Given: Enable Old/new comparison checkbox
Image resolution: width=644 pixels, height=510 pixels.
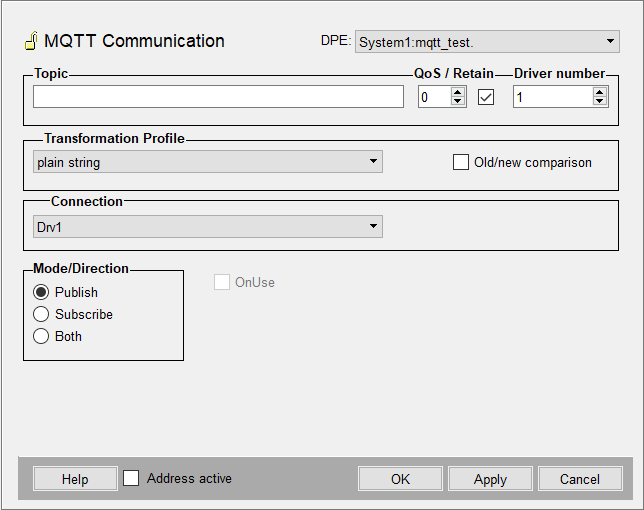Looking at the screenshot, I should 461,162.
